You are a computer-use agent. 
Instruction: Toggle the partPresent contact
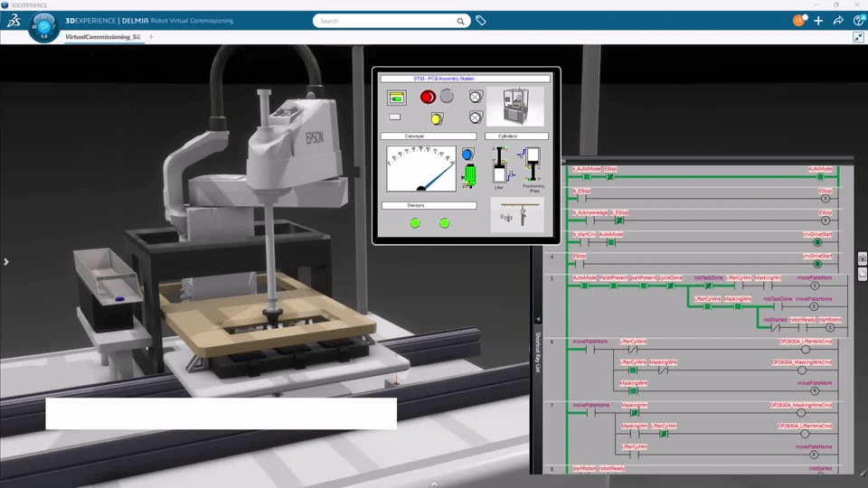643,286
